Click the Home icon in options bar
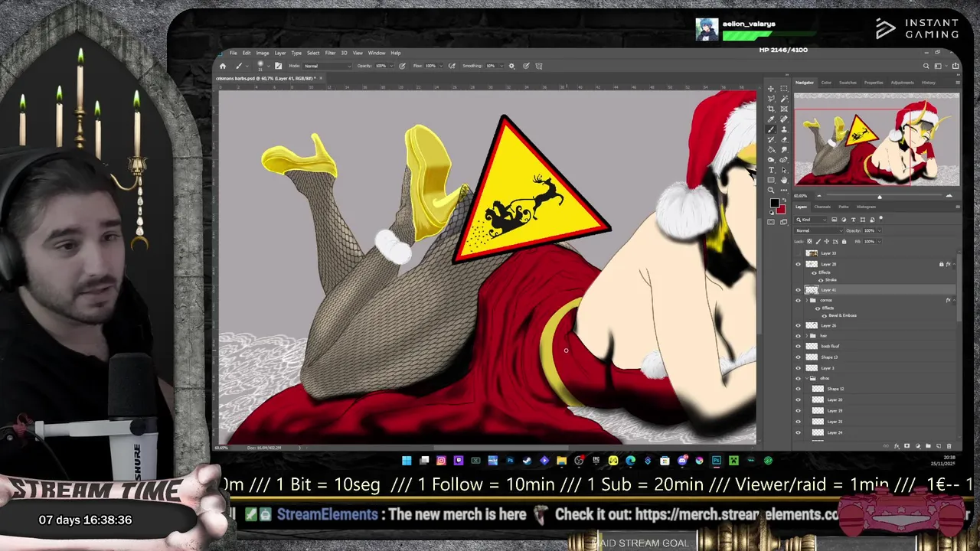The width and height of the screenshot is (980, 551). [x=223, y=66]
